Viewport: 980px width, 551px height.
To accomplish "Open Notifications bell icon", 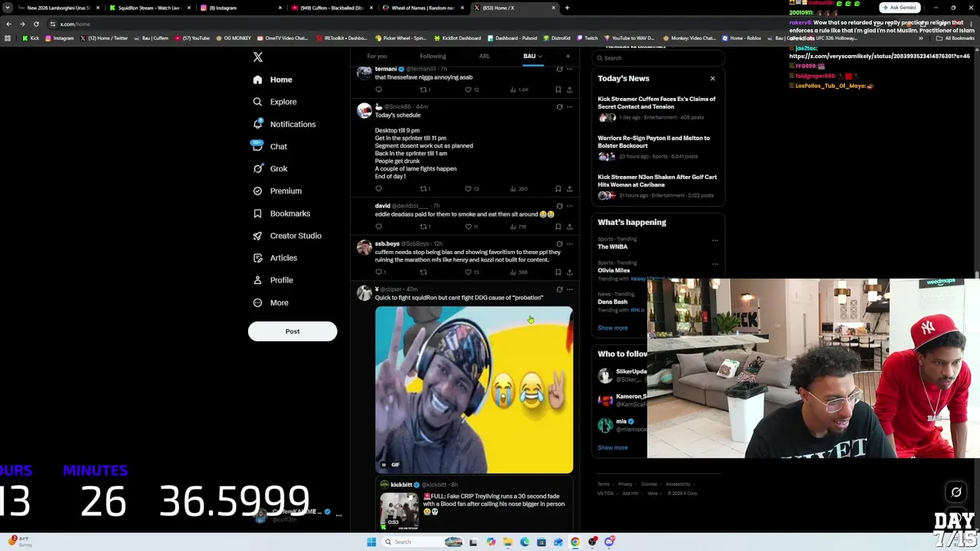I will pyautogui.click(x=257, y=124).
